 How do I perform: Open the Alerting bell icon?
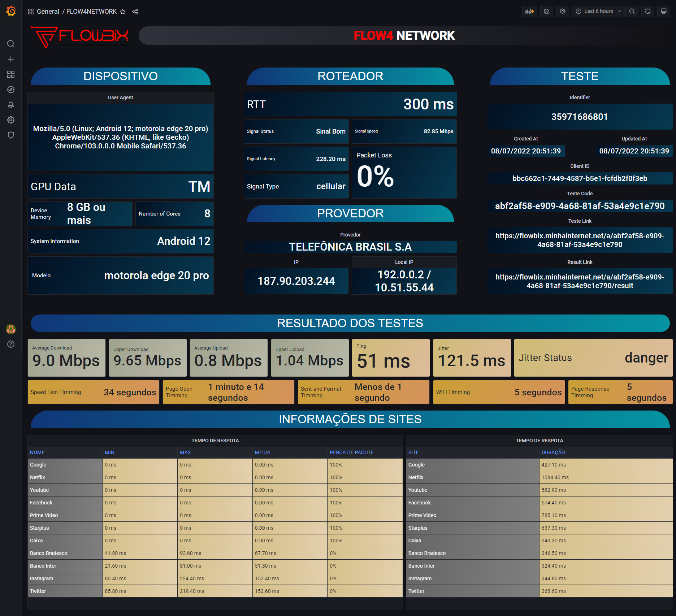11,105
